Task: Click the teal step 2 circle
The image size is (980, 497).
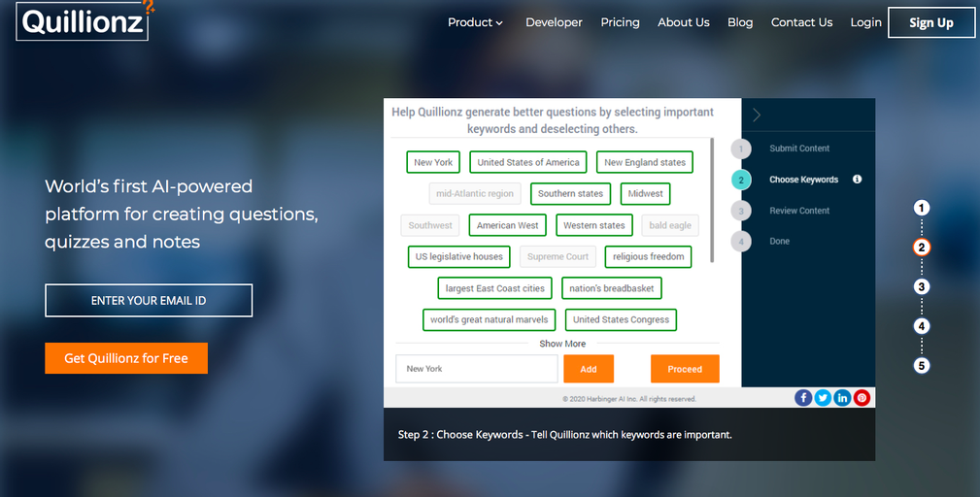Action: pyautogui.click(x=741, y=180)
